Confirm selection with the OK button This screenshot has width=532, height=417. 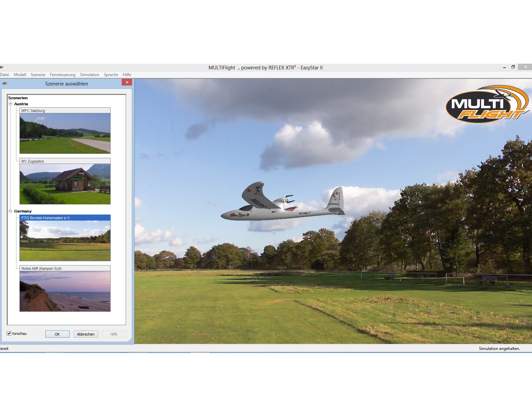(x=57, y=334)
